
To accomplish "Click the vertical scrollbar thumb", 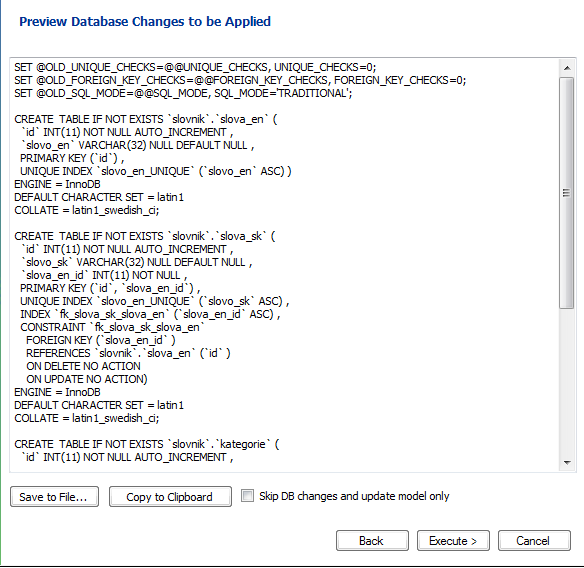I will [567, 193].
